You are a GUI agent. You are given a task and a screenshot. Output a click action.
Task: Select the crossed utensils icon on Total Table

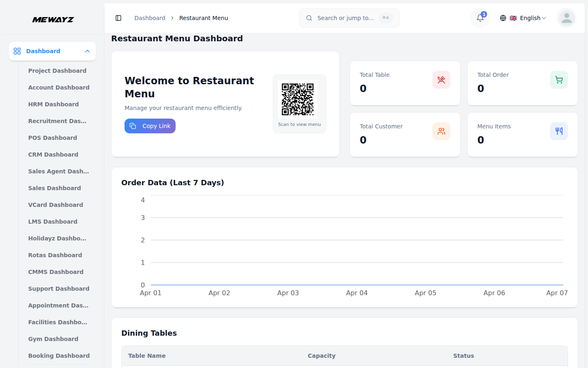coord(441,80)
